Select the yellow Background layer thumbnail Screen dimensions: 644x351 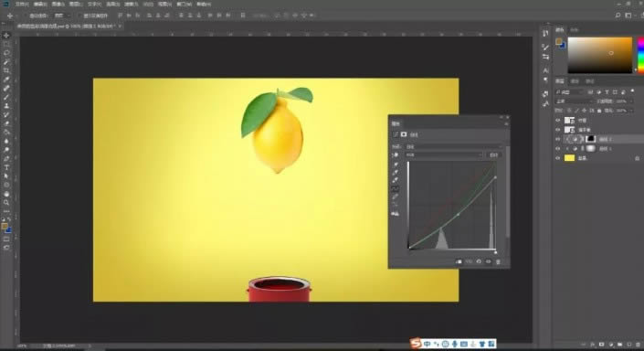569,158
